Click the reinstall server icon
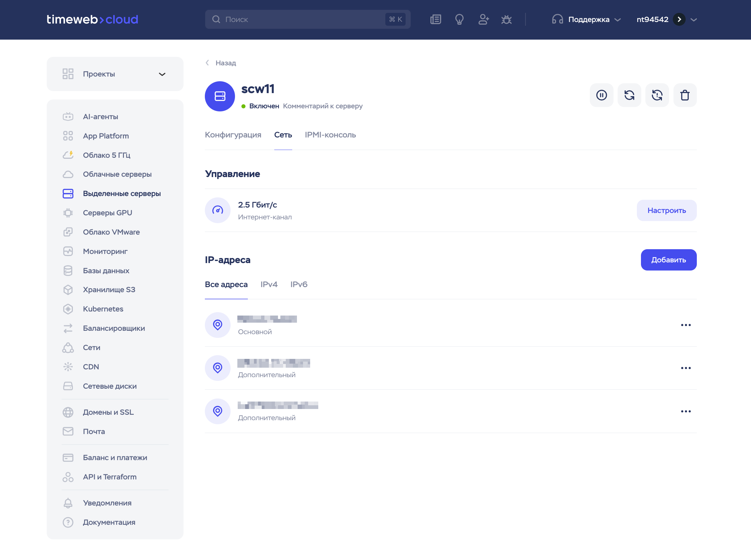 pos(657,95)
